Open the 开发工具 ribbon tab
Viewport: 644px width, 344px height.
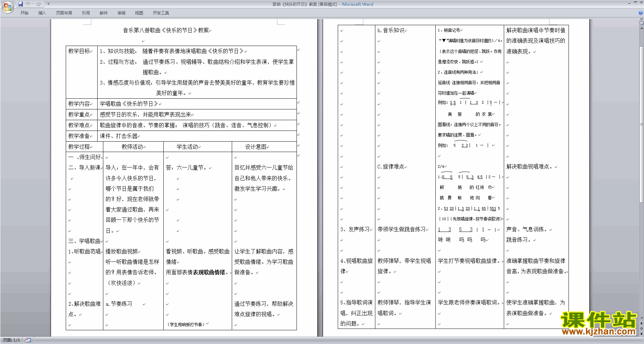click(x=161, y=13)
